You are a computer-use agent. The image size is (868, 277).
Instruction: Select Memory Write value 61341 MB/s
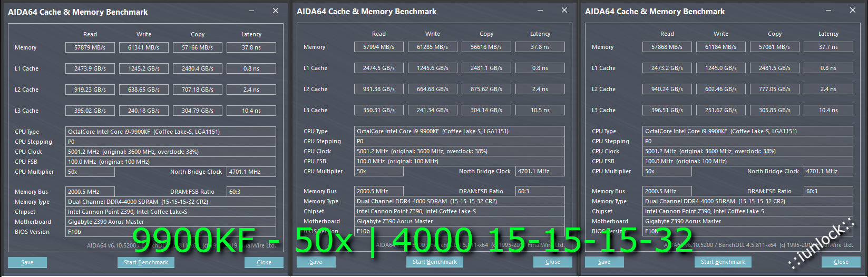[x=144, y=47]
